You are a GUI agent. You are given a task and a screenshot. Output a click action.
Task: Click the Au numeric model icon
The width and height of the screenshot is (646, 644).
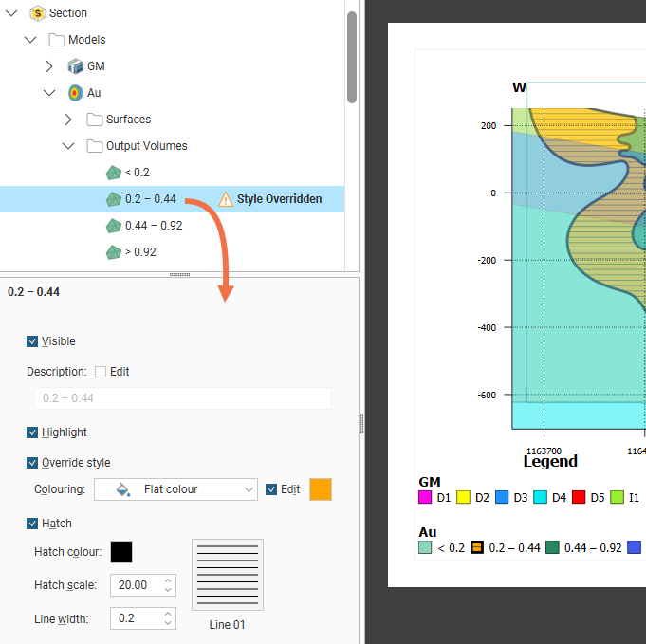pos(75,93)
